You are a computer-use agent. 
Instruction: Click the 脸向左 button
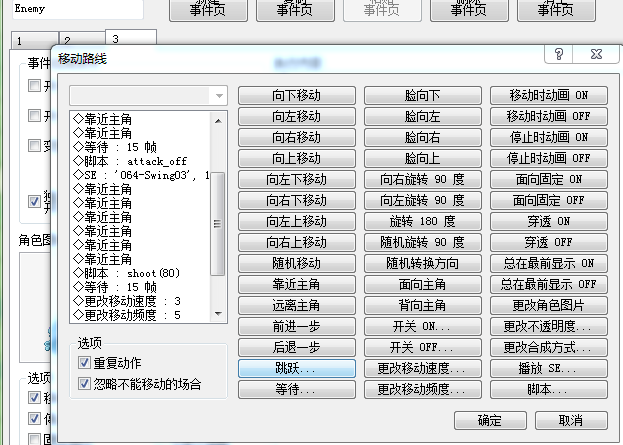[x=423, y=116]
